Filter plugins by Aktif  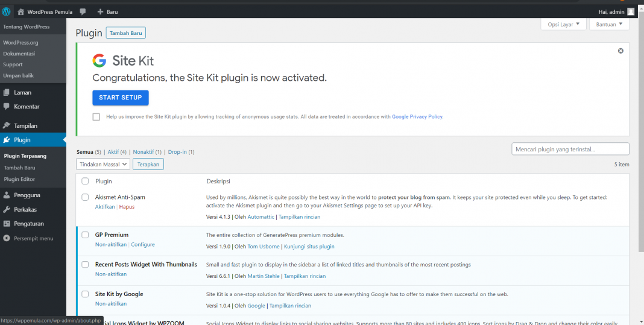(x=113, y=152)
